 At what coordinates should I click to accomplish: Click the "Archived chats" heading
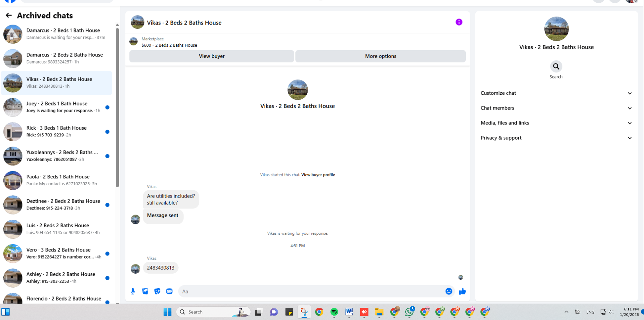pyautogui.click(x=45, y=15)
